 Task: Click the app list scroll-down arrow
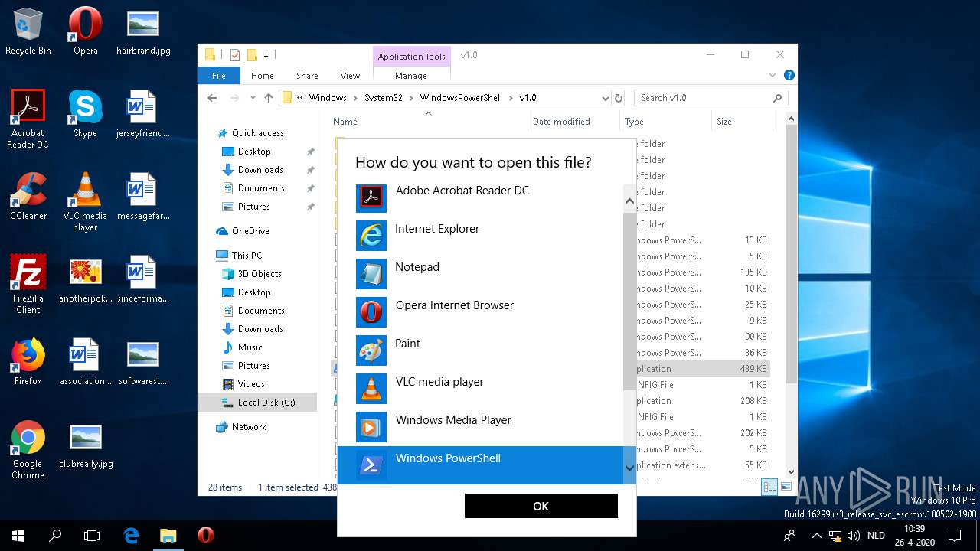[x=630, y=468]
